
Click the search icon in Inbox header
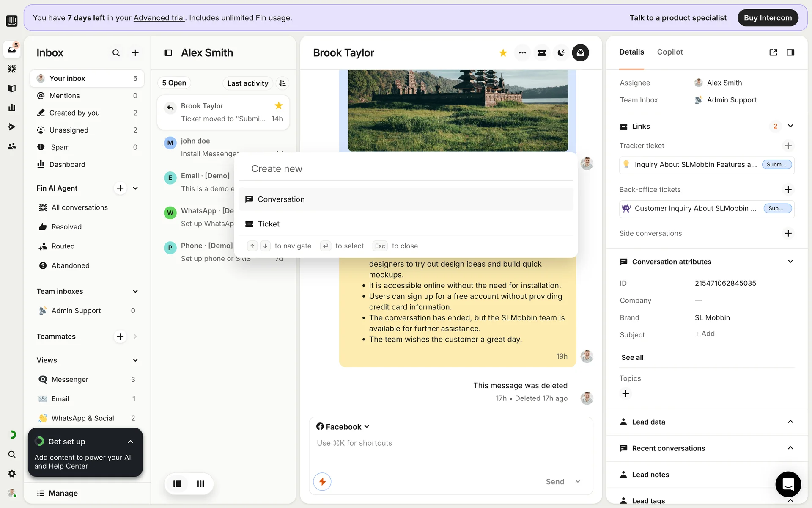click(x=116, y=53)
